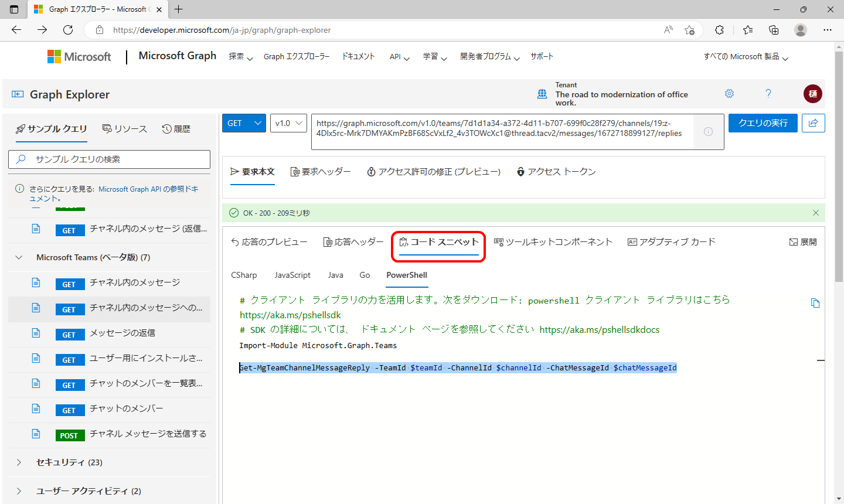Viewport: 844px width, 504px height.
Task: Select the コード スニペット tab
Action: pyautogui.click(x=439, y=242)
